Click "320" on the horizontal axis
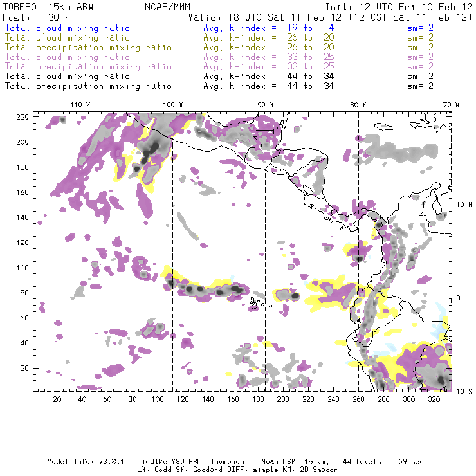 (434, 399)
